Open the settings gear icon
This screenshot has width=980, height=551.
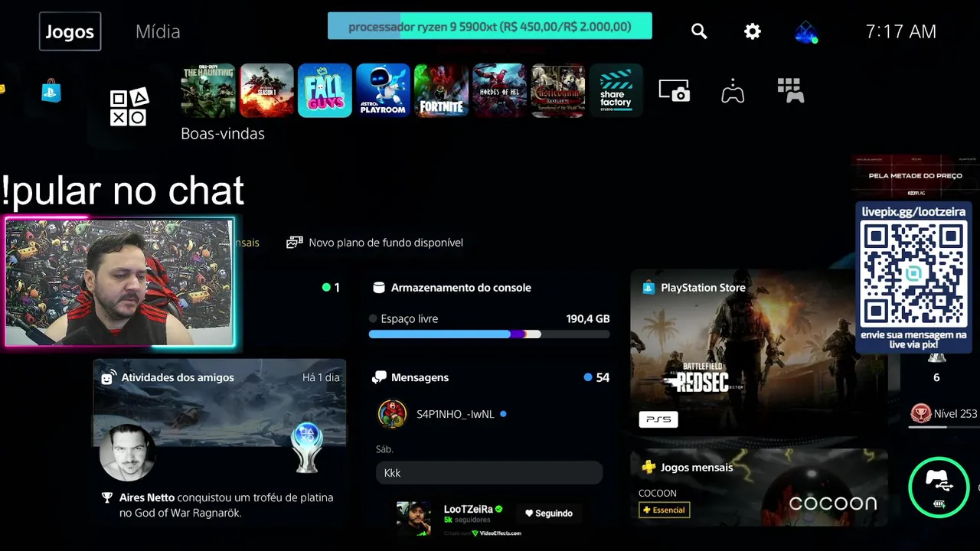(753, 31)
